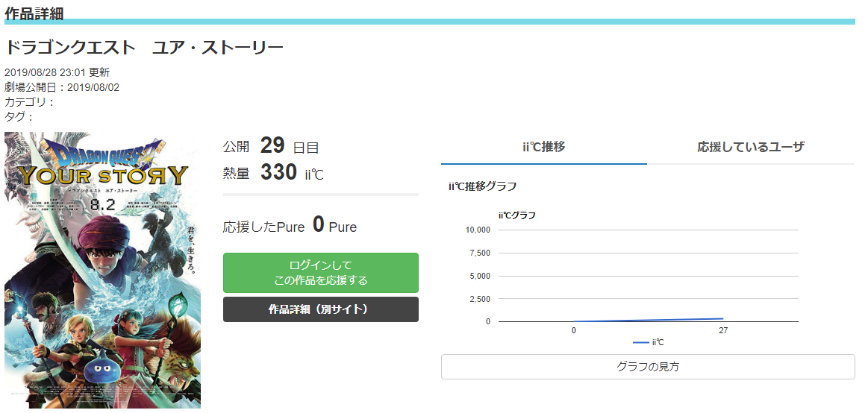Image resolution: width=868 pixels, height=413 pixels.
Task: Click the 作品詳細 section heading
Action: (34, 13)
